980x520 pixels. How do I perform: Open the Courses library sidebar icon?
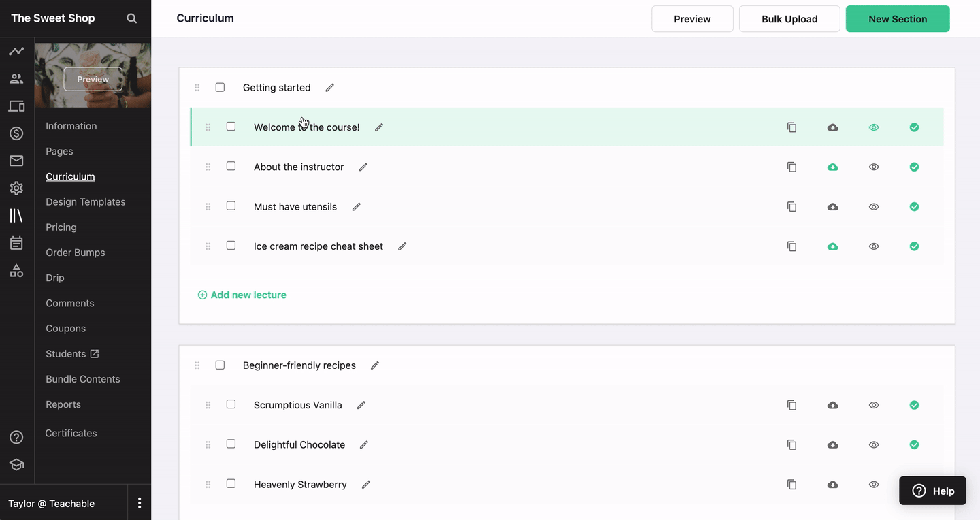tap(16, 216)
